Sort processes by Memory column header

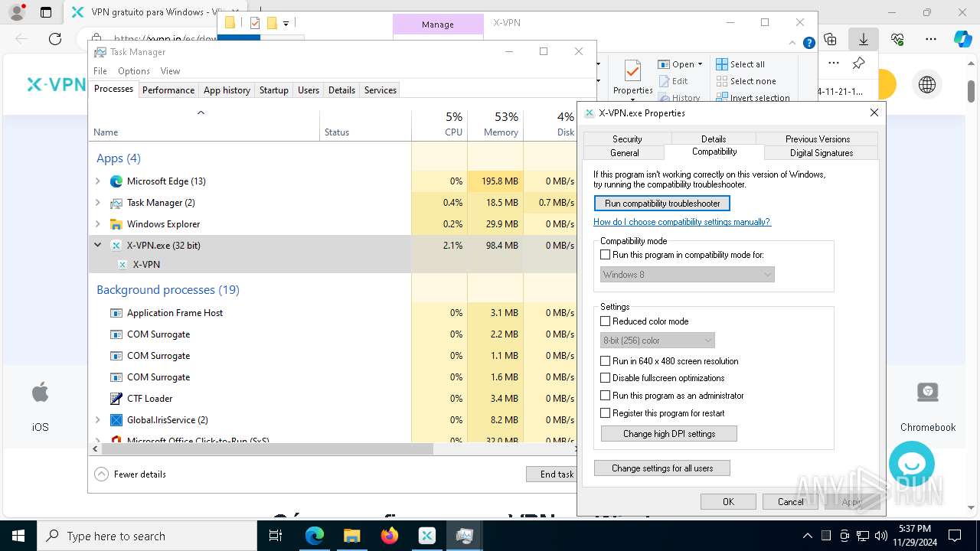tap(495, 125)
